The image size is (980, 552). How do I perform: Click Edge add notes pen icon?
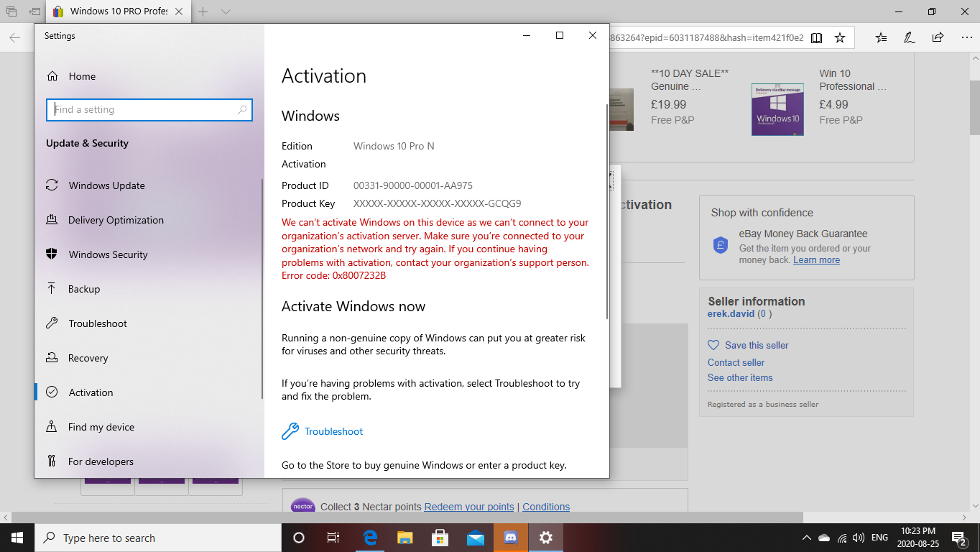[x=910, y=37]
